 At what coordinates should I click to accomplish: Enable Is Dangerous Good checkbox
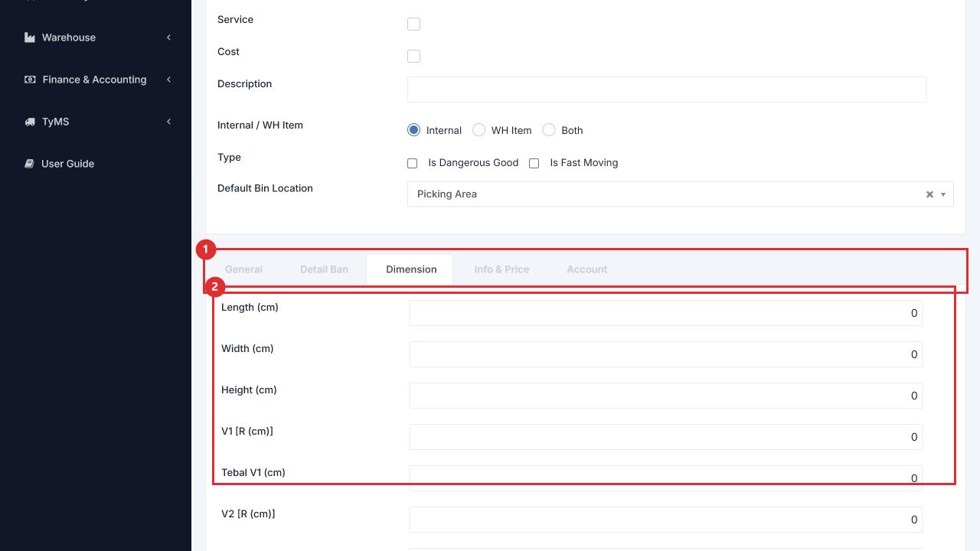[412, 163]
